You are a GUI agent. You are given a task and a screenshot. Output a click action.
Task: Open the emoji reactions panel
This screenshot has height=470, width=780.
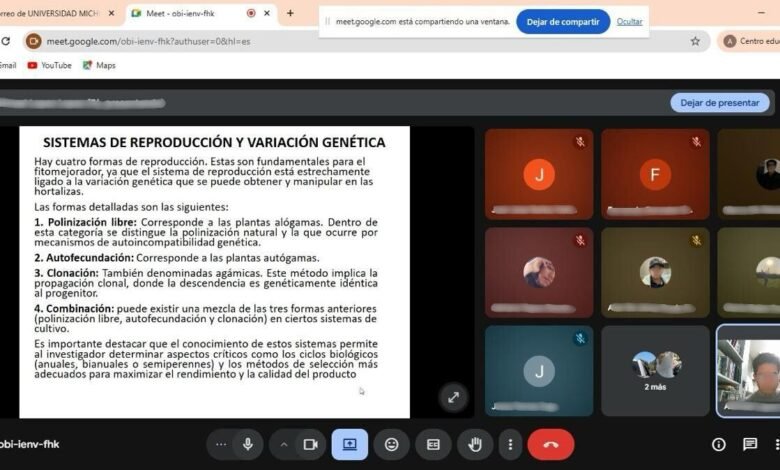pyautogui.click(x=392, y=444)
